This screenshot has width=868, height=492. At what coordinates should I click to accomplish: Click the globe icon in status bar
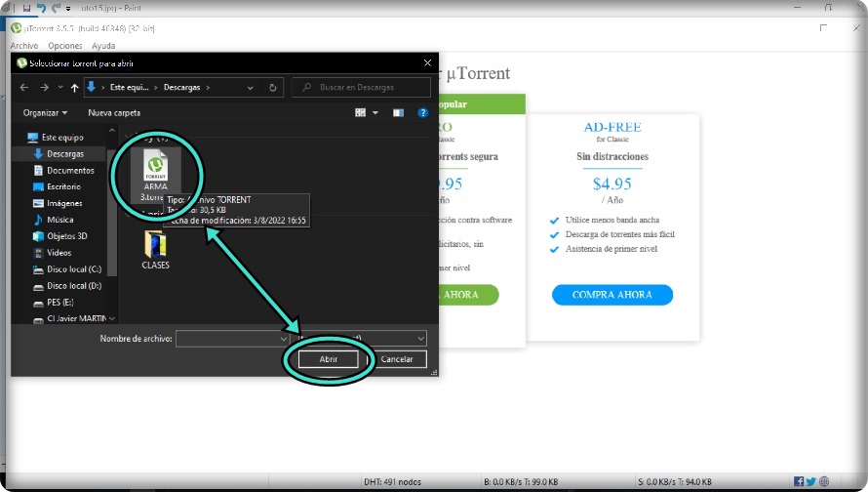click(824, 481)
